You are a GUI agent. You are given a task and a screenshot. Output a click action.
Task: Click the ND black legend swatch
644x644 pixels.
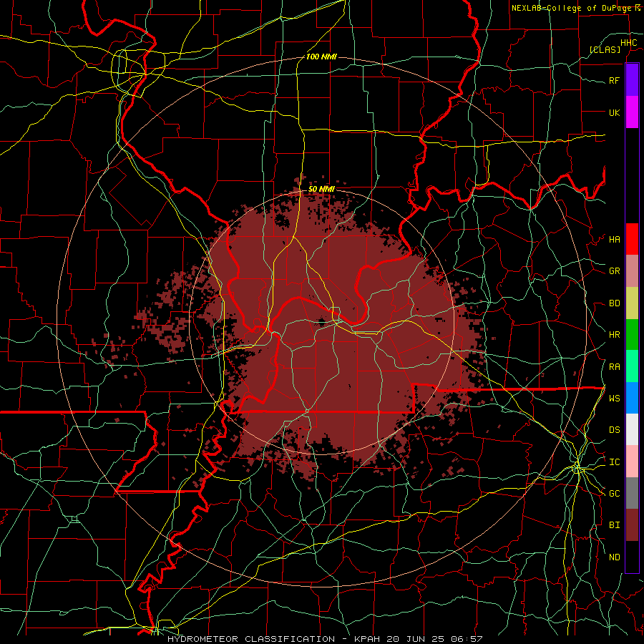[632, 557]
